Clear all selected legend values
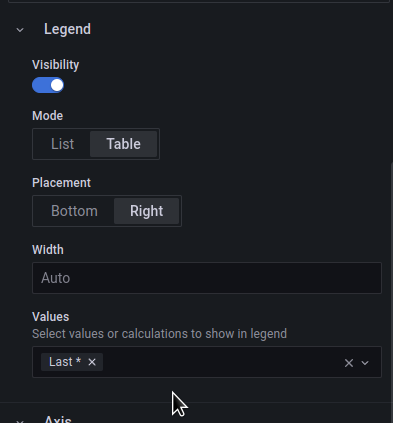This screenshot has width=393, height=423. 349,363
